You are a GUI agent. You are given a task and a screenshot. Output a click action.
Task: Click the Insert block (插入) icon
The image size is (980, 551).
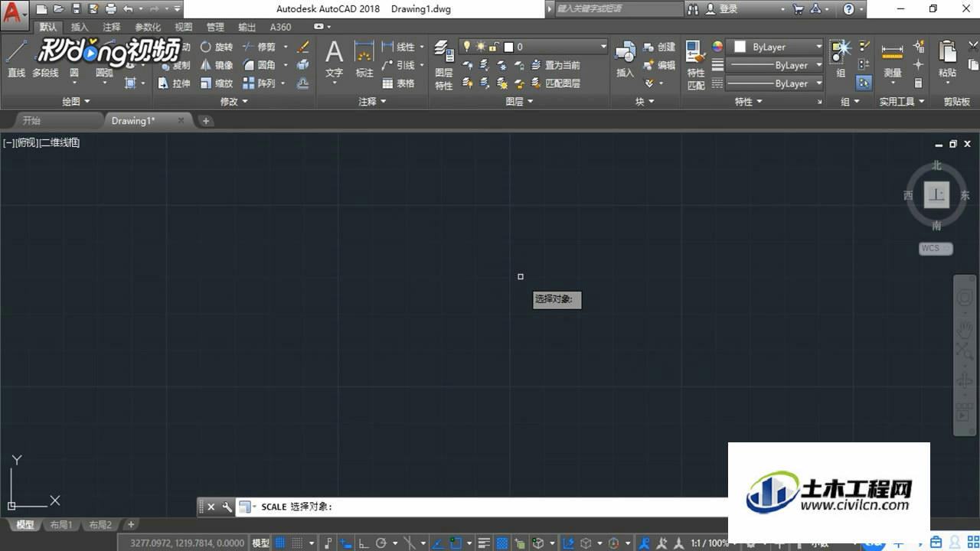click(x=626, y=60)
